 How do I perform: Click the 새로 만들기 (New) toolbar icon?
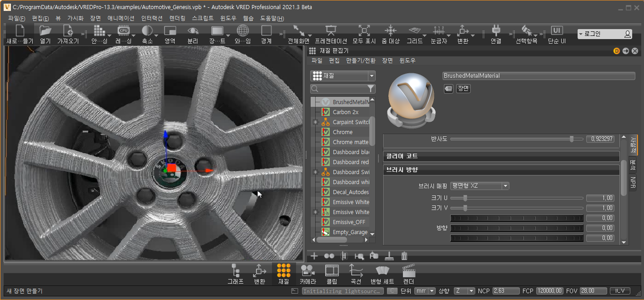pos(20,31)
